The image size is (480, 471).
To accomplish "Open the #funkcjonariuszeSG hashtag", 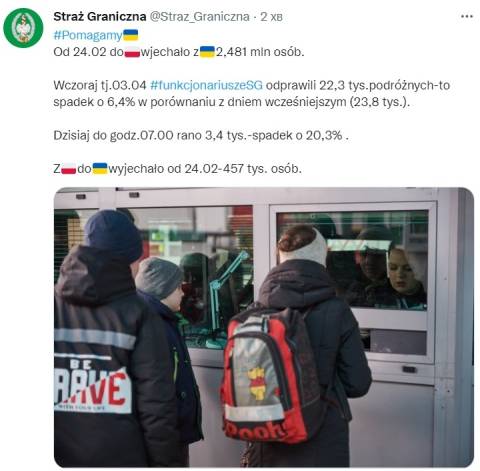I will tap(206, 85).
